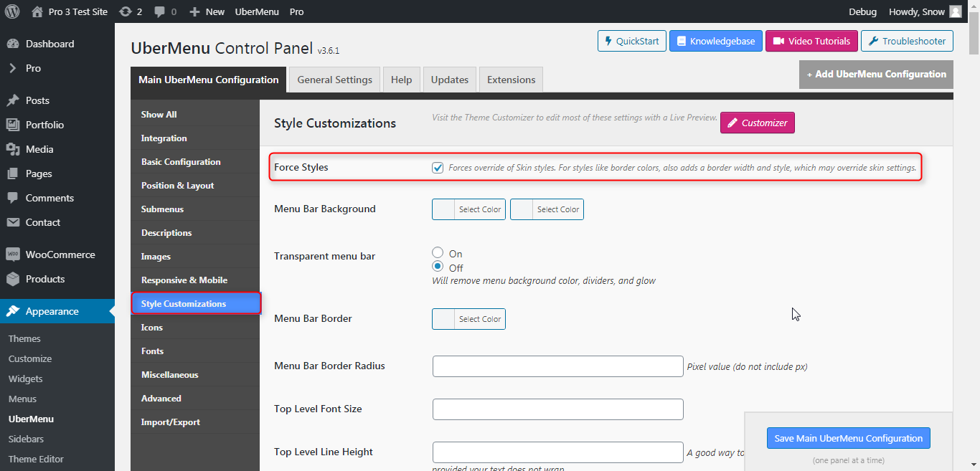Pick first Menu Bar Background color
Image resolution: width=980 pixels, height=471 pixels.
pyautogui.click(x=468, y=209)
